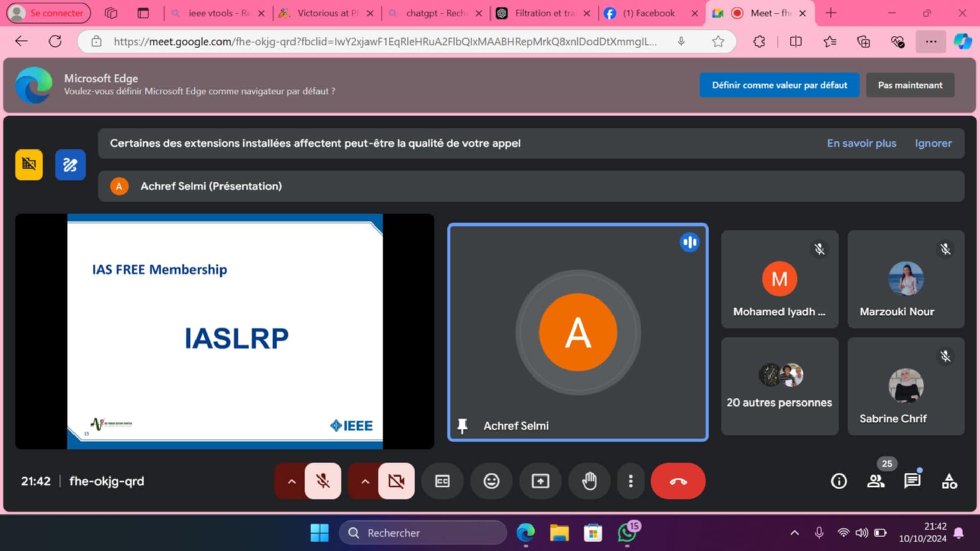This screenshot has height=551, width=980.
Task: Leave the call with red hang-up button
Action: coord(678,481)
